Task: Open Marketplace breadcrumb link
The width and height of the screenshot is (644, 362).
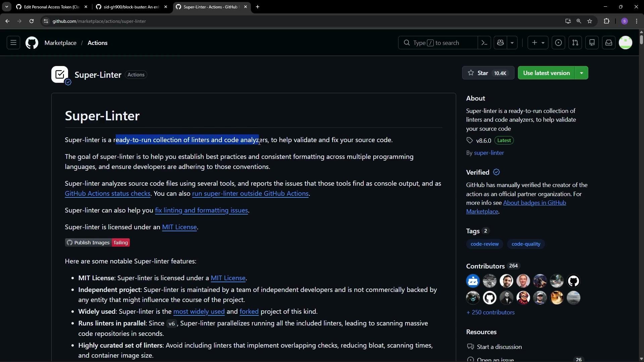Action: click(x=60, y=43)
